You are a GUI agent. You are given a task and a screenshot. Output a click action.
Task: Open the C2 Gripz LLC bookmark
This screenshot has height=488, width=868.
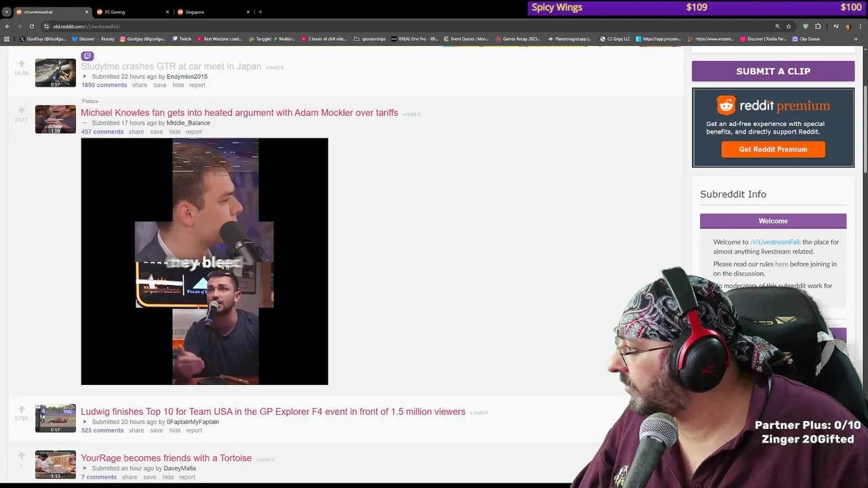pos(614,39)
